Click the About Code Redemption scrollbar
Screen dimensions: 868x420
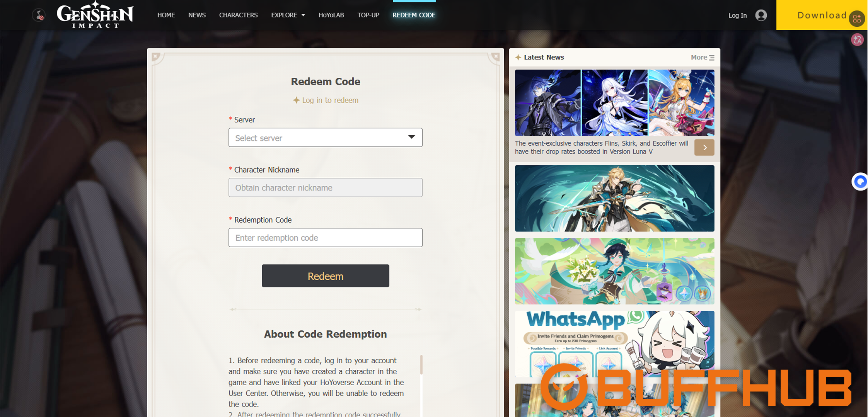click(x=421, y=364)
